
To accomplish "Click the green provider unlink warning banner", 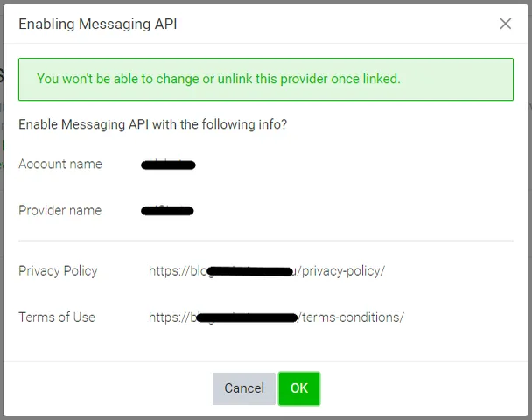I will (x=266, y=79).
